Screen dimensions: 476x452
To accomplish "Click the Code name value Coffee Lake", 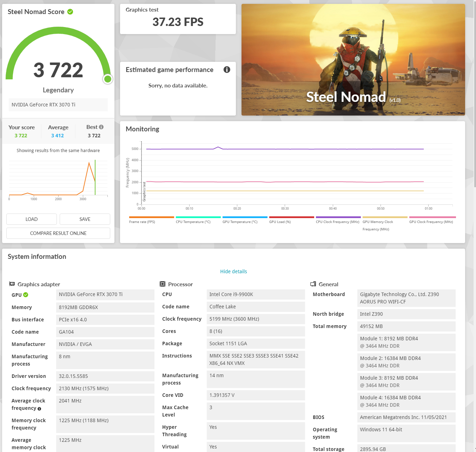I will click(x=256, y=307).
